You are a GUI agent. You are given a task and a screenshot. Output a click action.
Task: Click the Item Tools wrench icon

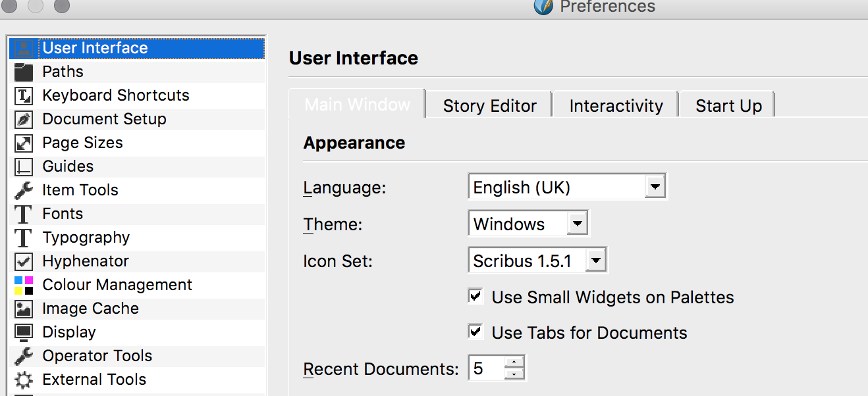pos(24,190)
